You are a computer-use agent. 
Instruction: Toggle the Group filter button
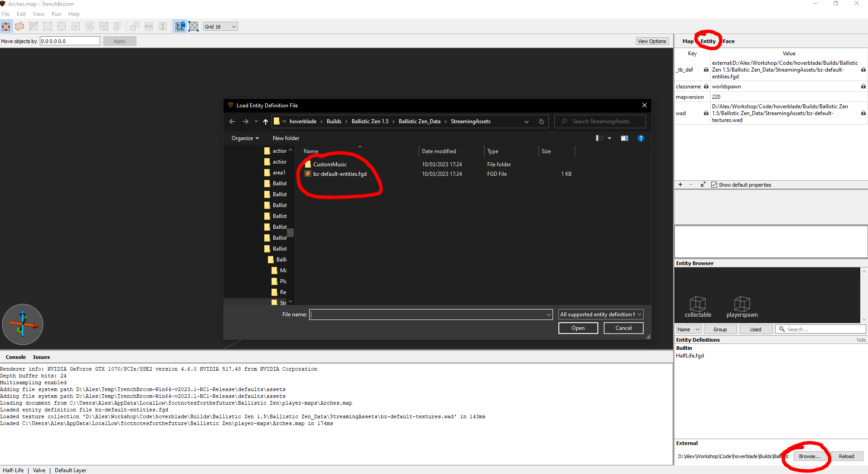(720, 329)
